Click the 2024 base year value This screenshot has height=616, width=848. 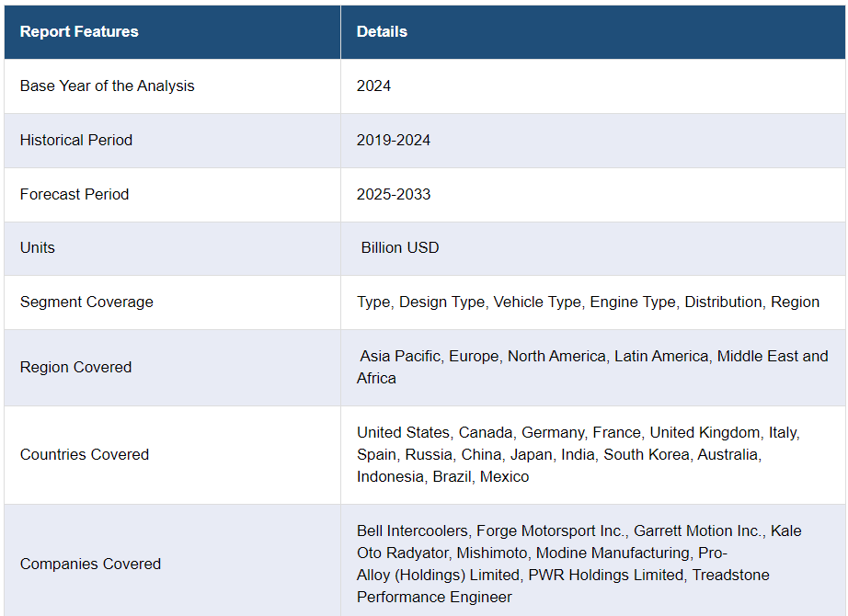tap(373, 86)
